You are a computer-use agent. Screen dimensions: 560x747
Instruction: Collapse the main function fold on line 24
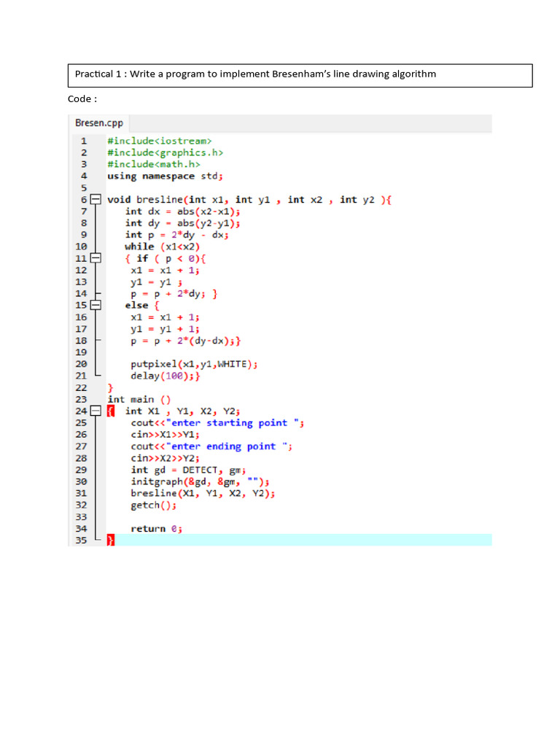(96, 411)
